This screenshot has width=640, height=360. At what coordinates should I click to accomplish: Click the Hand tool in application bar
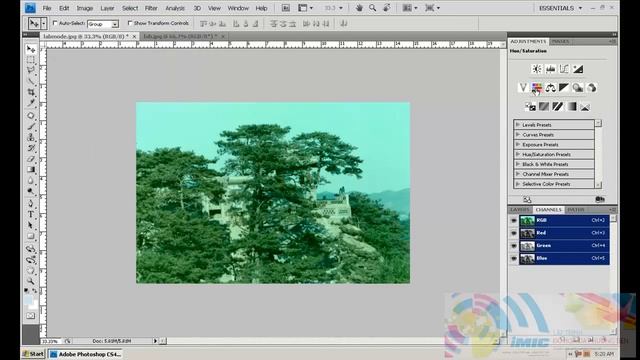tap(359, 8)
